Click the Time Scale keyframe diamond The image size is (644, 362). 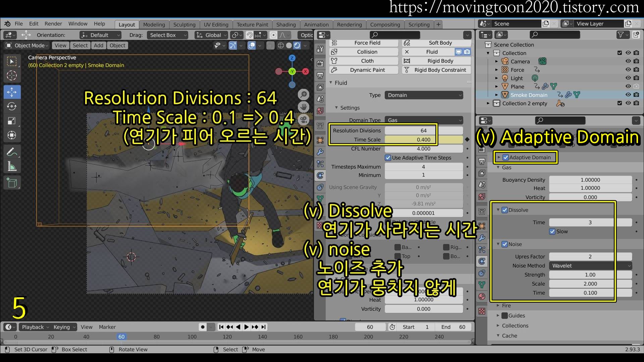pos(467,139)
